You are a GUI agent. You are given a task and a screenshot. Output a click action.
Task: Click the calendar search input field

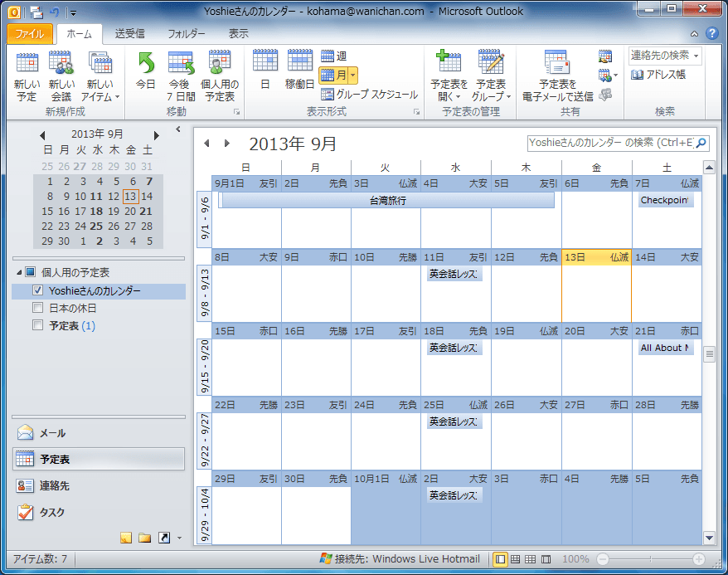pyautogui.click(x=611, y=143)
